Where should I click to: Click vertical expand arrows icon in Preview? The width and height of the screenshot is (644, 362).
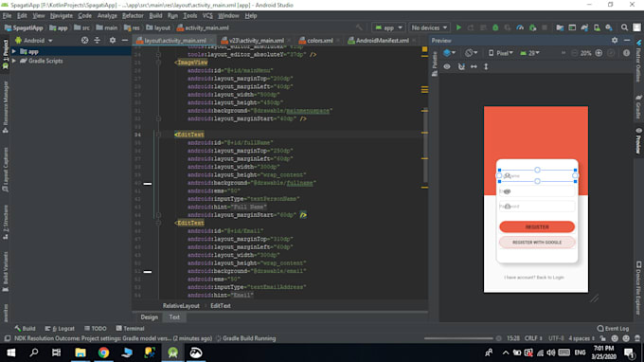pos(486,66)
